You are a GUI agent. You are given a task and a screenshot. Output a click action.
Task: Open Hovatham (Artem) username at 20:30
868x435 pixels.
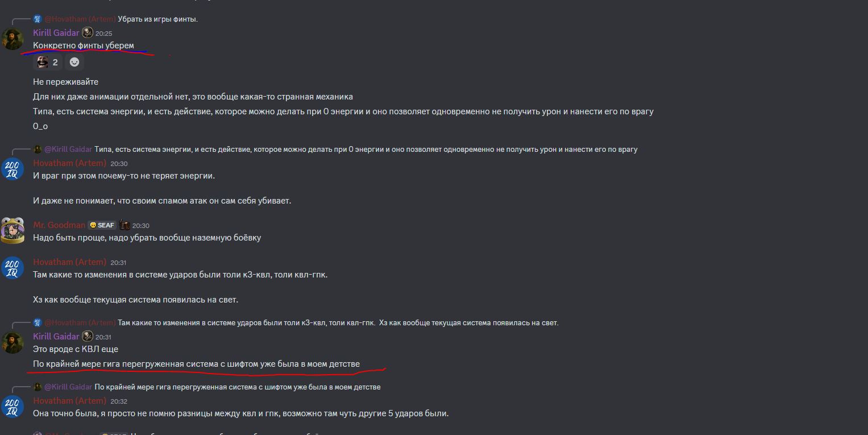point(70,163)
